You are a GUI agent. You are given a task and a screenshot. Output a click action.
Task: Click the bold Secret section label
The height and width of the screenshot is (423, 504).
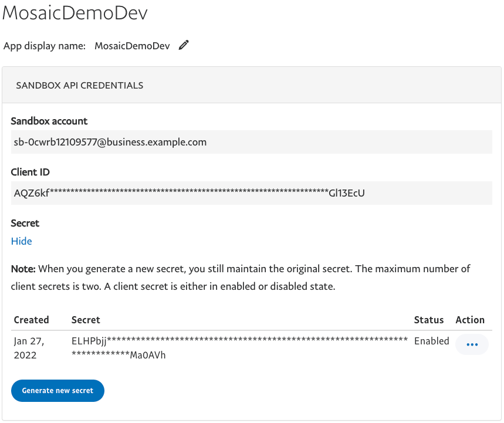[x=25, y=223]
